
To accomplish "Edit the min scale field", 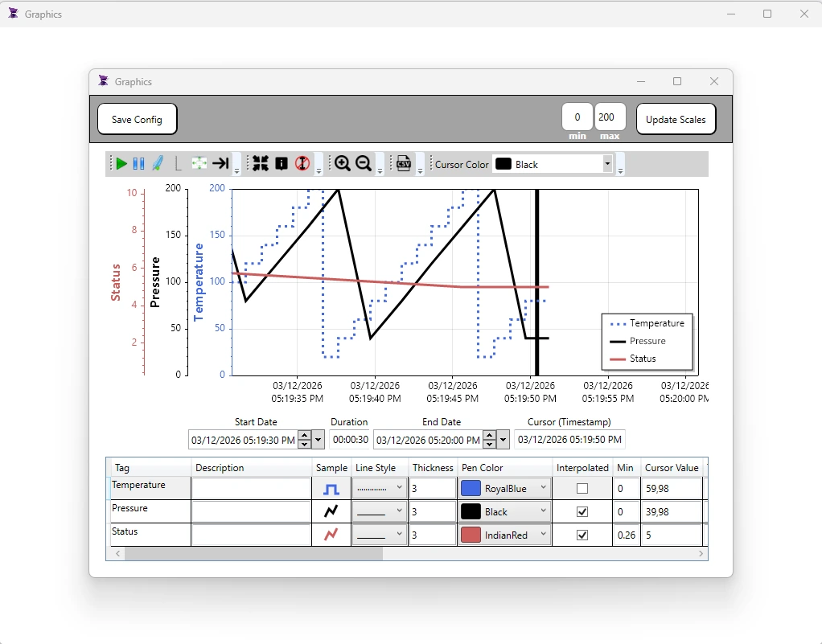I will 577,117.
